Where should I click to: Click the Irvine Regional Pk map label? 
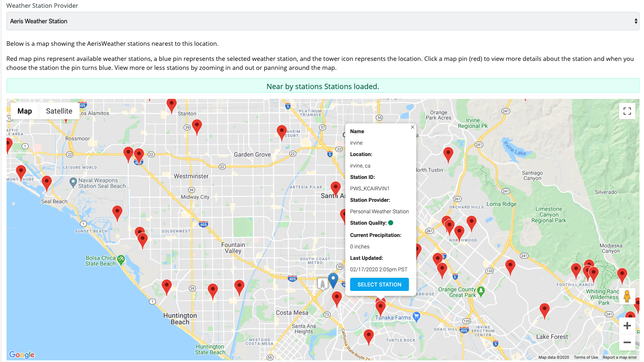473,123
